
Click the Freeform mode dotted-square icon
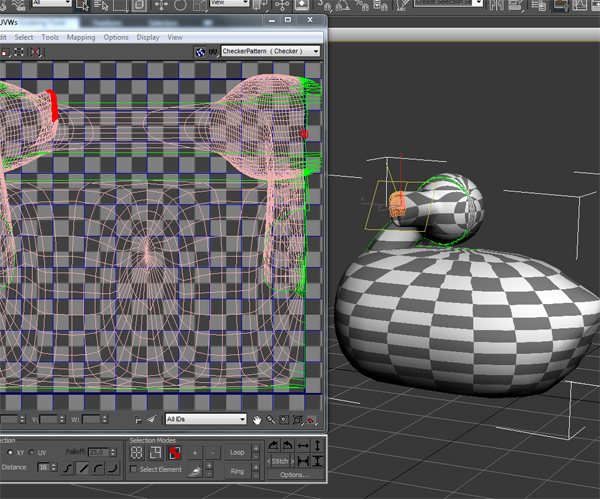pos(19,52)
